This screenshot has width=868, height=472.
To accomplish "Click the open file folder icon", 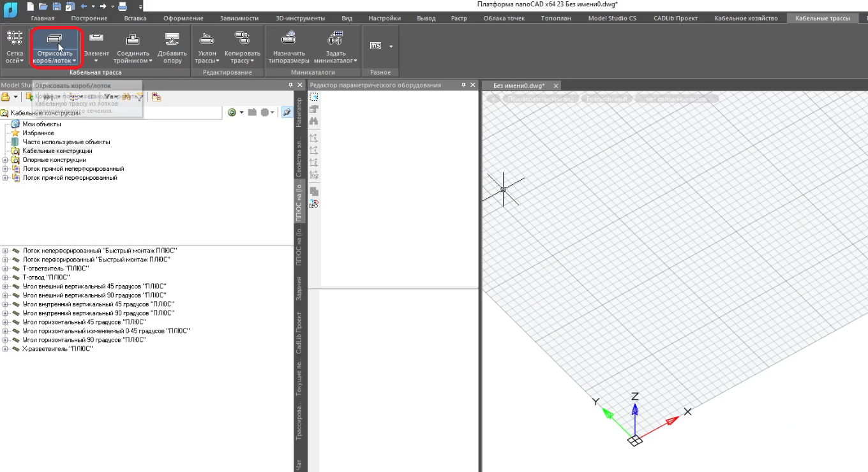I will (x=43, y=6).
